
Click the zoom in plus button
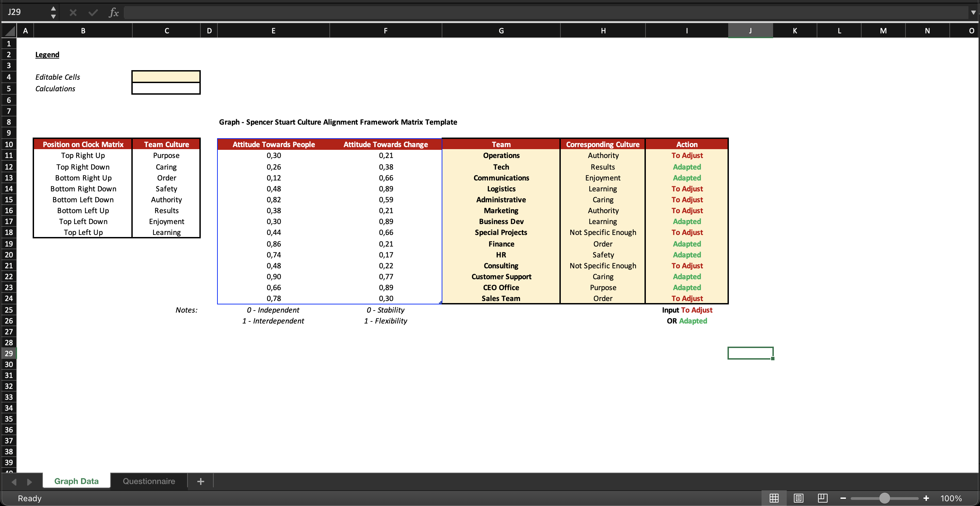point(926,498)
